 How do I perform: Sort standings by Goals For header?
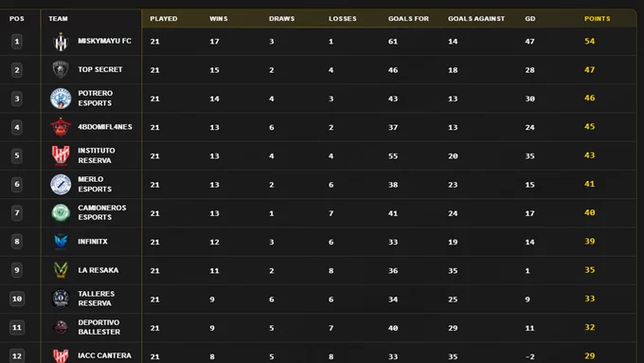(408, 19)
